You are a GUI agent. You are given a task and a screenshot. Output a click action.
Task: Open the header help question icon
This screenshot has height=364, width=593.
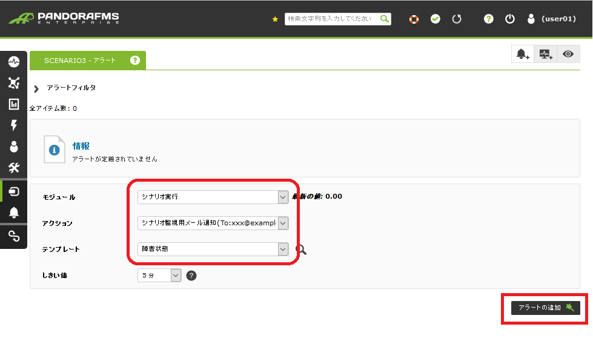(489, 19)
